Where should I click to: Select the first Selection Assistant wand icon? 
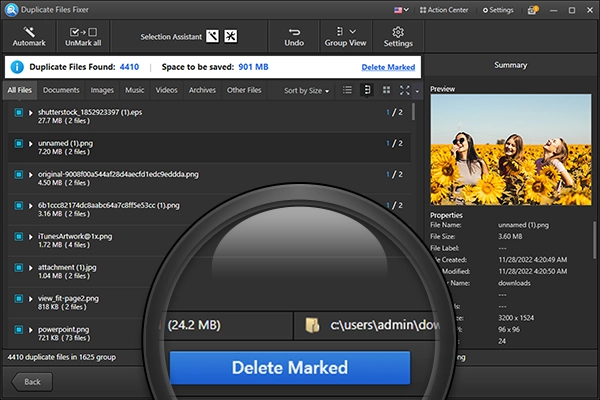[212, 36]
